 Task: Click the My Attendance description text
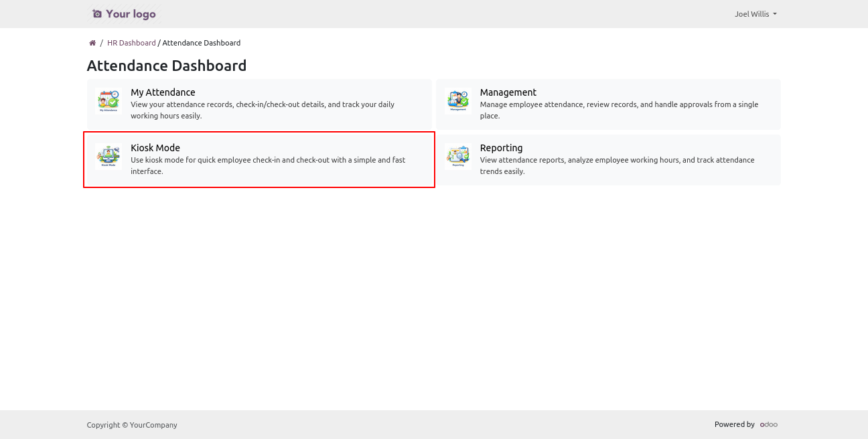pyautogui.click(x=262, y=110)
